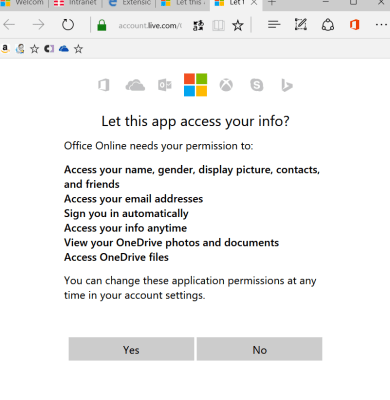Open the Hub three-lines icon

coord(274,25)
